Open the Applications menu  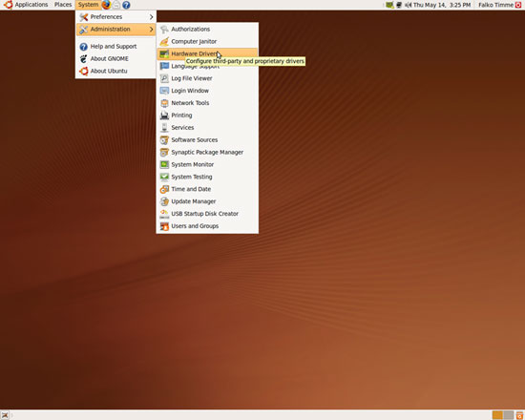pos(26,5)
